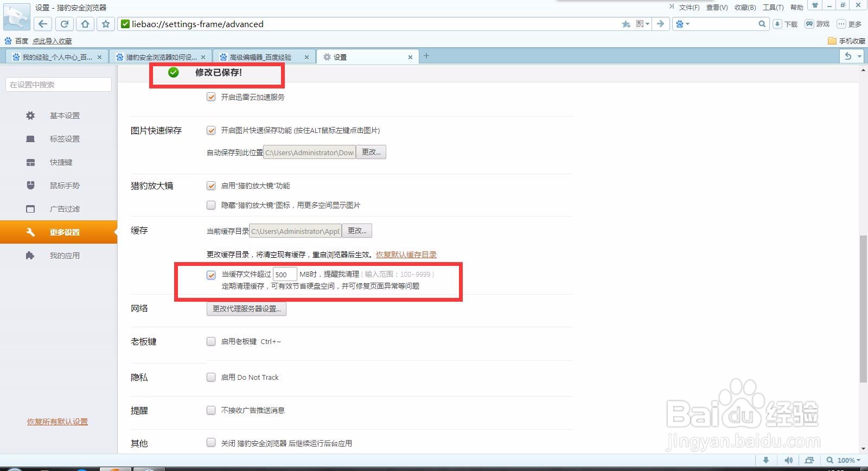The image size is (868, 471).
Task: Open the 工具(T) menu
Action: [x=773, y=7]
